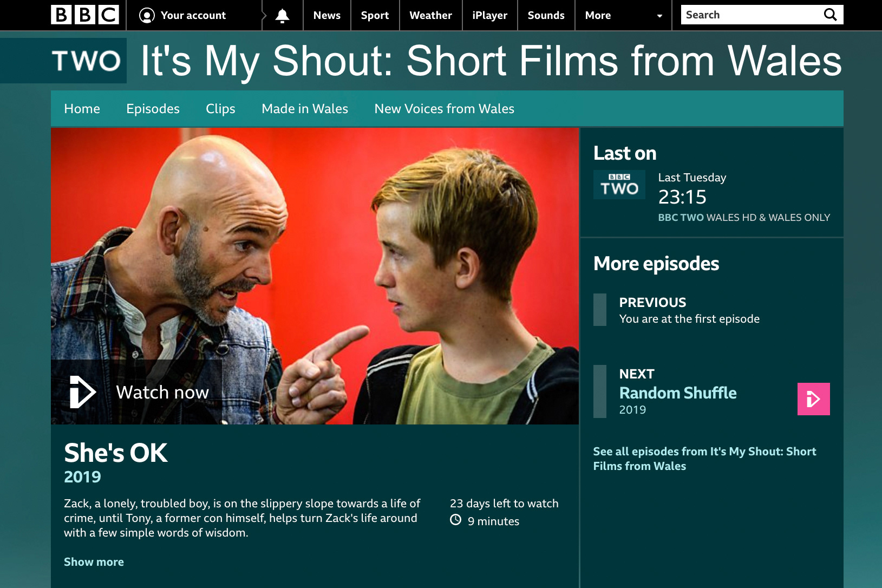Click the search magnifier icon
Image resolution: width=882 pixels, height=588 pixels.
click(x=830, y=15)
